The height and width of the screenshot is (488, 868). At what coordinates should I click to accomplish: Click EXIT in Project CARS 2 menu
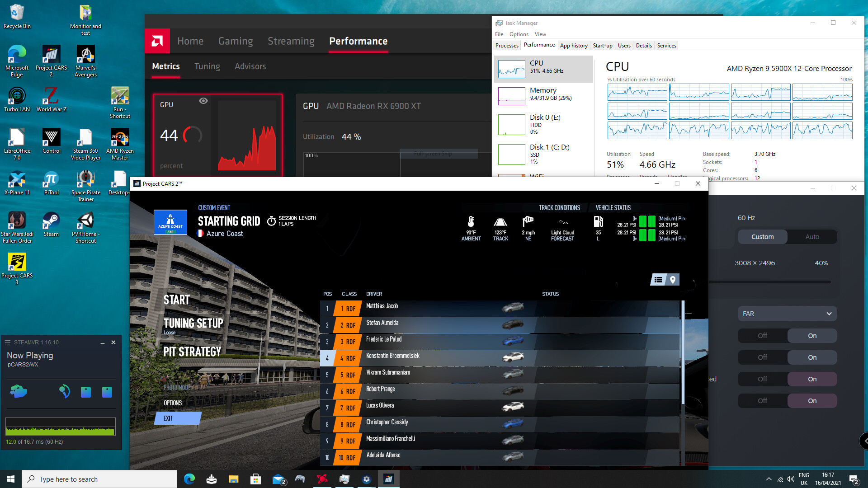pyautogui.click(x=179, y=418)
